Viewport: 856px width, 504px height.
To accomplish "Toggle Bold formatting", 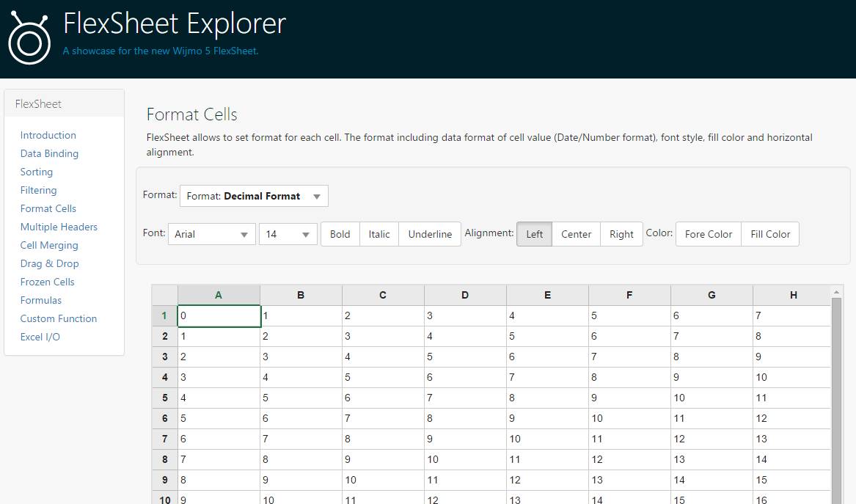I will point(340,234).
